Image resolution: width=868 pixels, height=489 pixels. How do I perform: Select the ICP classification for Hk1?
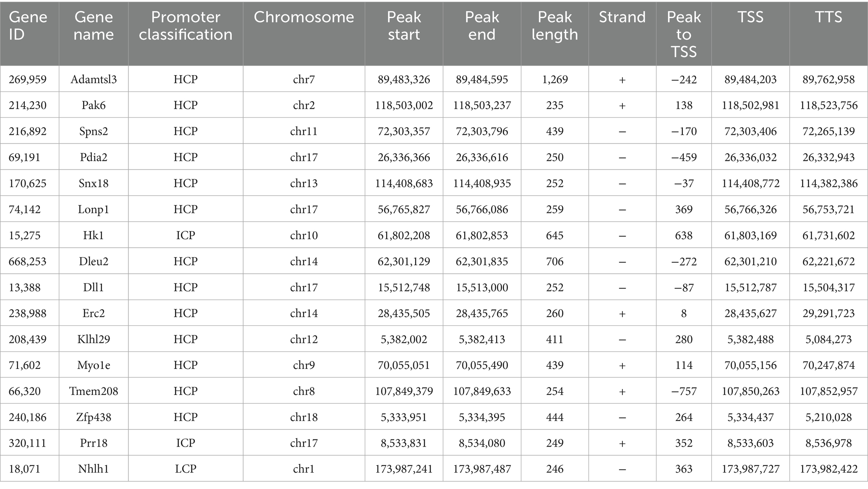tap(186, 235)
